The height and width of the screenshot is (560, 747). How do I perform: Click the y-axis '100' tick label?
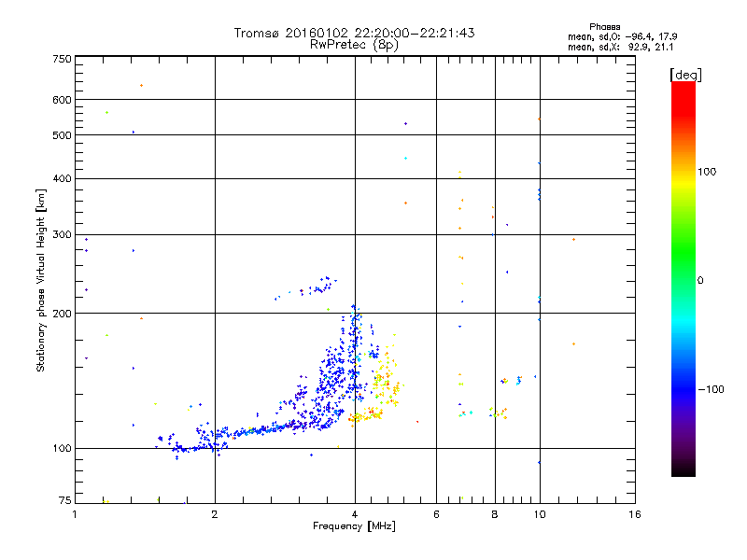62,449
